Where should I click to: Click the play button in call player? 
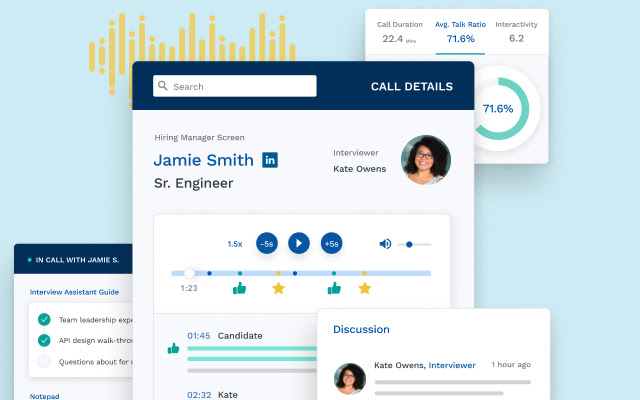coord(299,243)
